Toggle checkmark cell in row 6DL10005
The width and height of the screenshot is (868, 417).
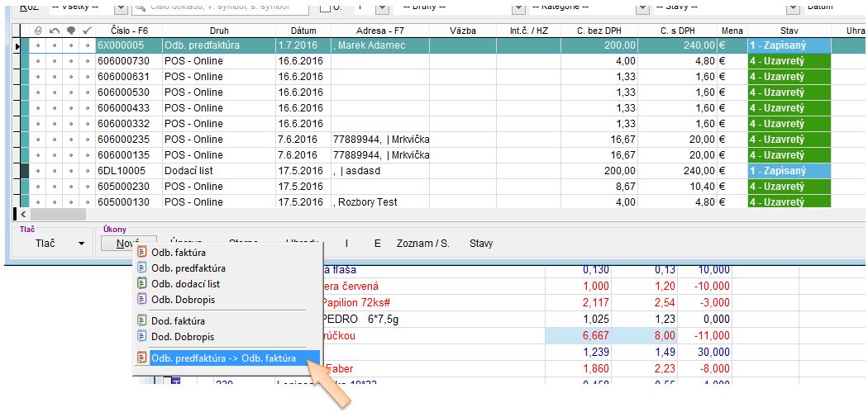[x=88, y=171]
